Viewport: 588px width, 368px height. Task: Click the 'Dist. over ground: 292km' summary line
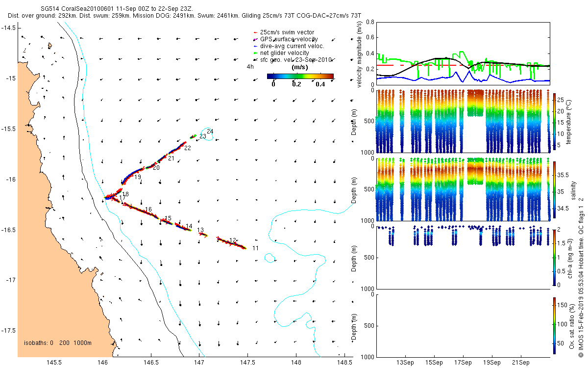pos(184,16)
